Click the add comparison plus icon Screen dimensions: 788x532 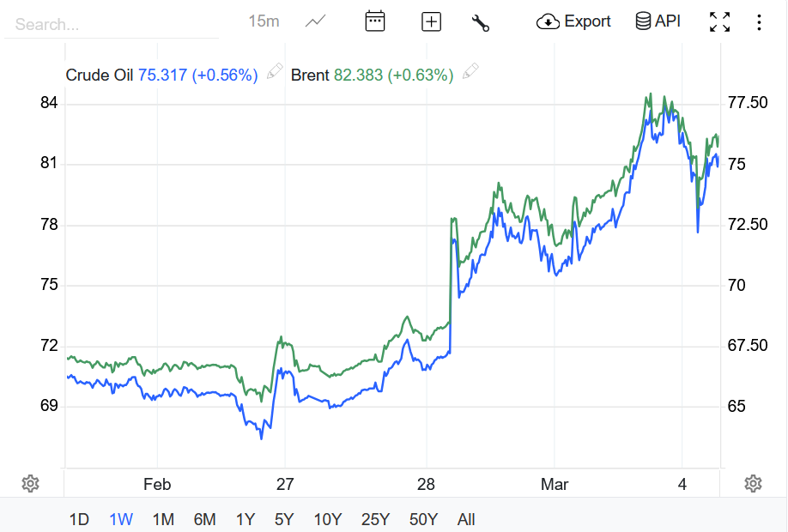point(431,21)
